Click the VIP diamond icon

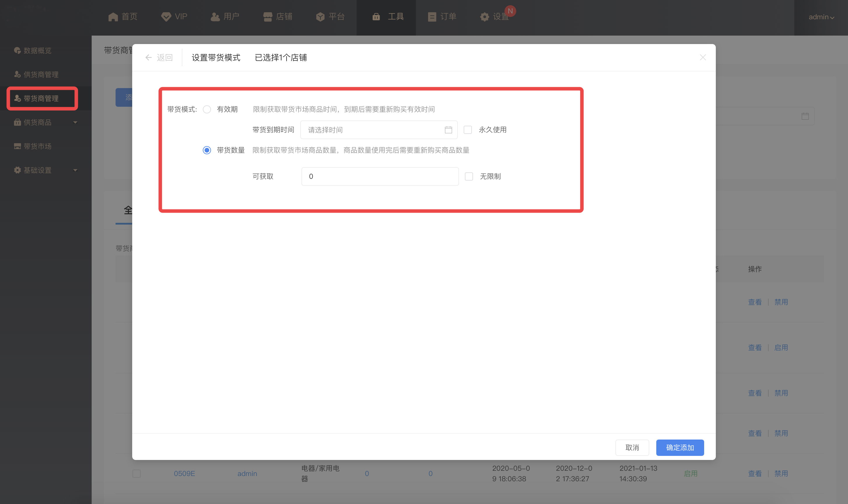point(166,17)
